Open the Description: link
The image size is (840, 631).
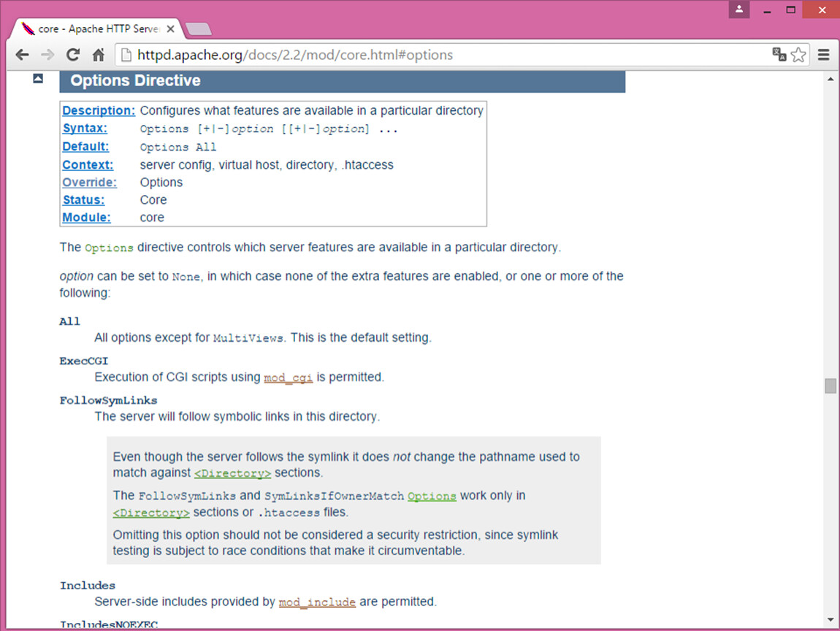coord(99,110)
